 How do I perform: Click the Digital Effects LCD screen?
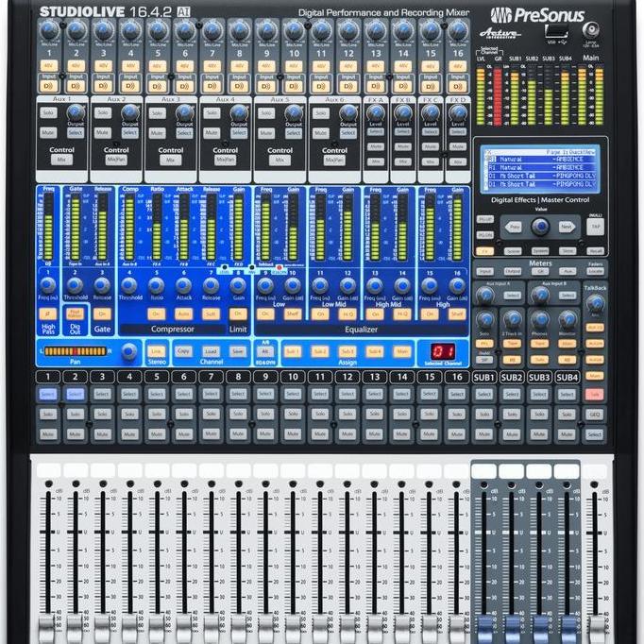(540, 168)
